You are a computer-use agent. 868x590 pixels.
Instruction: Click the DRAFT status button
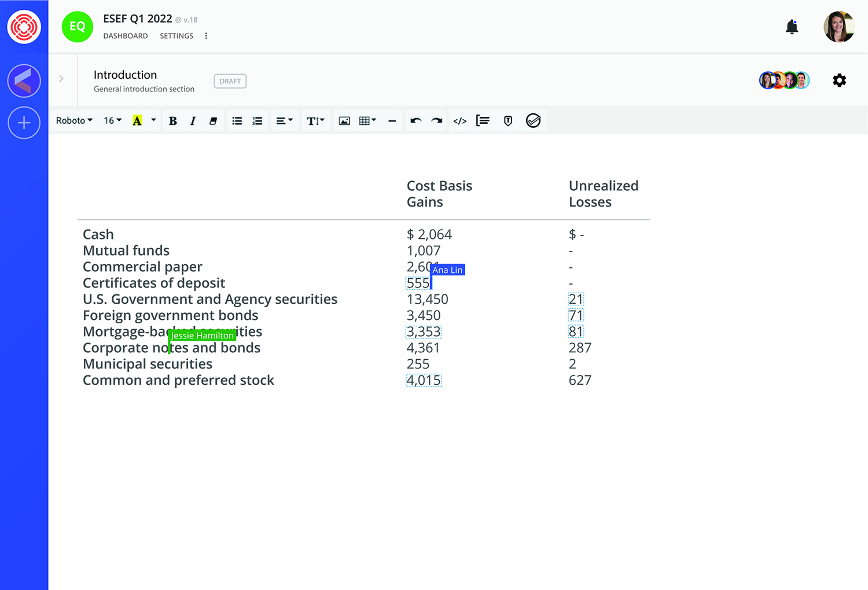point(230,82)
